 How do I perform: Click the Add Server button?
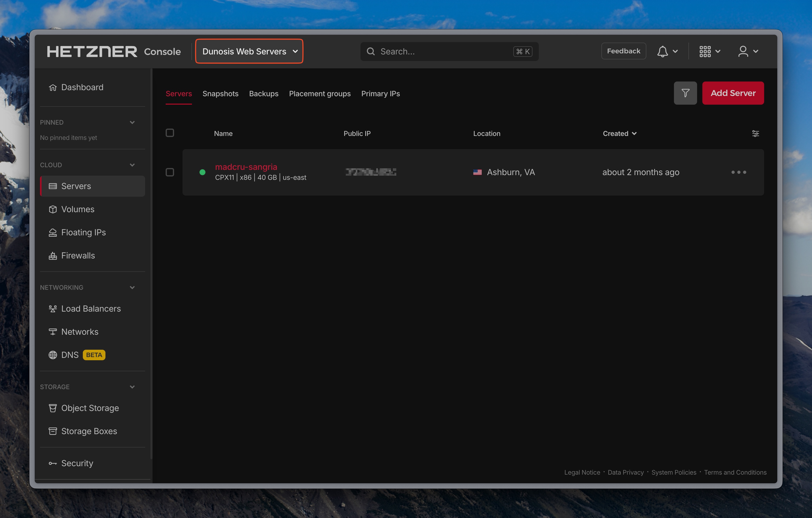coord(733,93)
